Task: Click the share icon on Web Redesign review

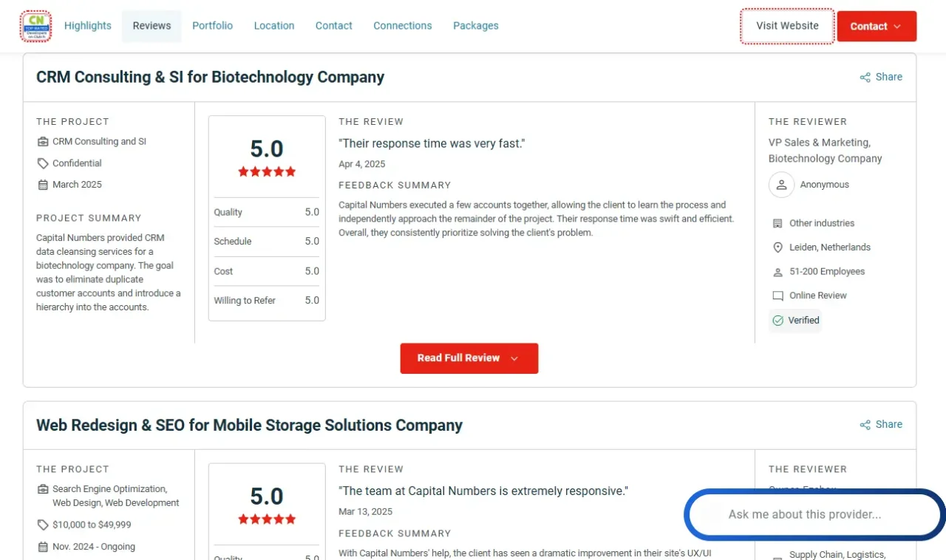Action: (x=865, y=425)
